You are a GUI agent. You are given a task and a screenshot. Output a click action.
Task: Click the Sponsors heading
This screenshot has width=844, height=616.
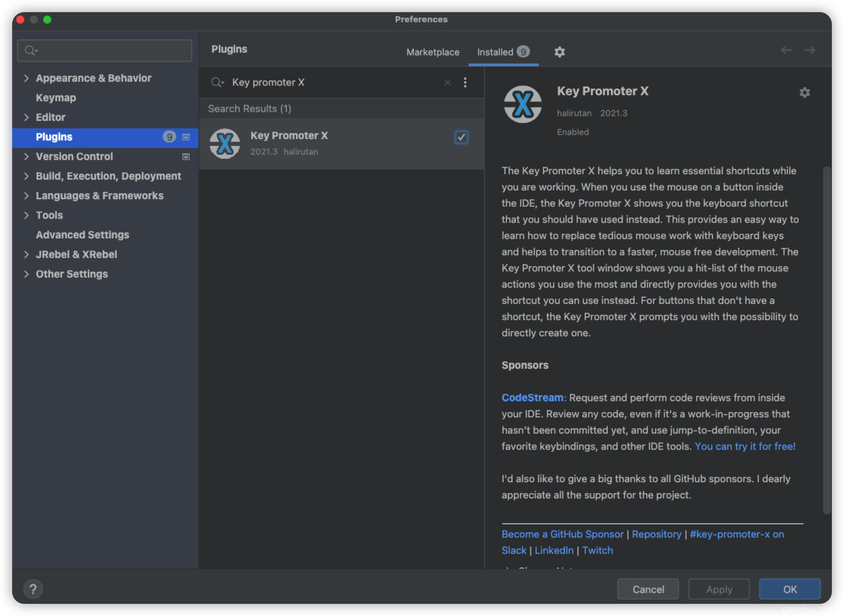pos(525,365)
